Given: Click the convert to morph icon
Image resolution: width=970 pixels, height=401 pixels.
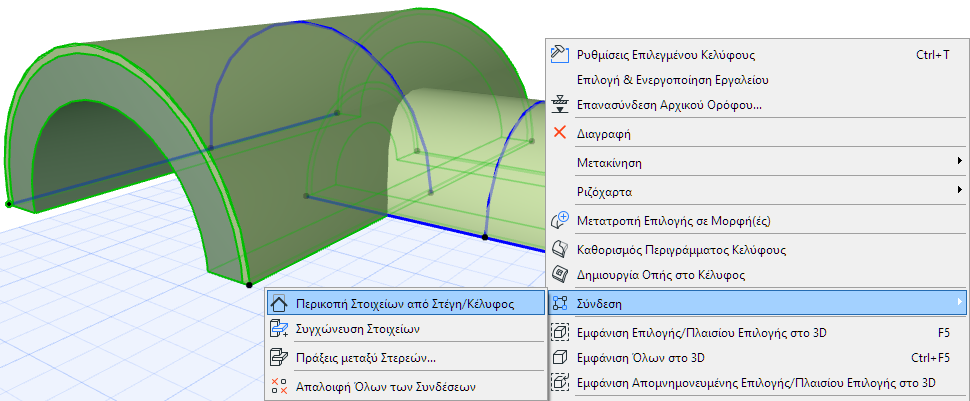Looking at the screenshot, I should click(x=559, y=220).
